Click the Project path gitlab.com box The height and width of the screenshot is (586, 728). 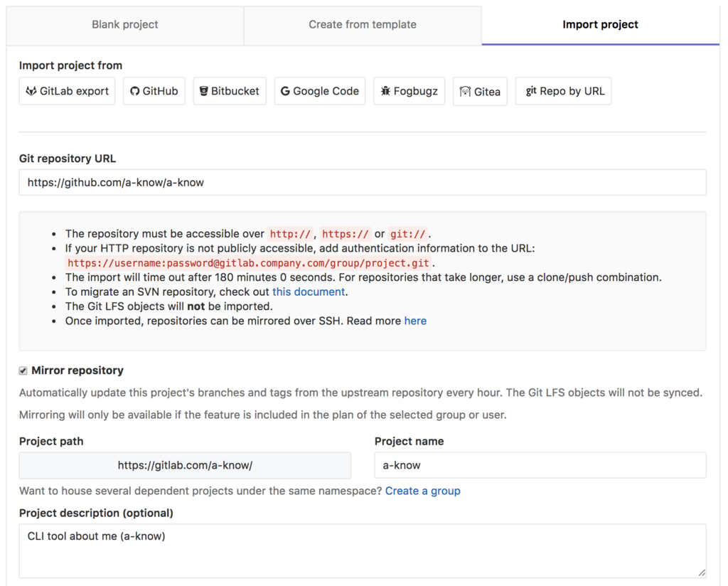[x=185, y=465]
